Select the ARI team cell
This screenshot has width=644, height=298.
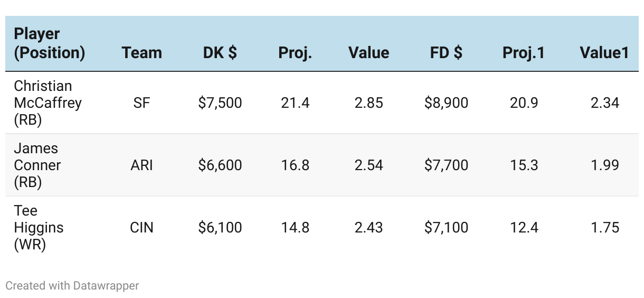pos(141,165)
